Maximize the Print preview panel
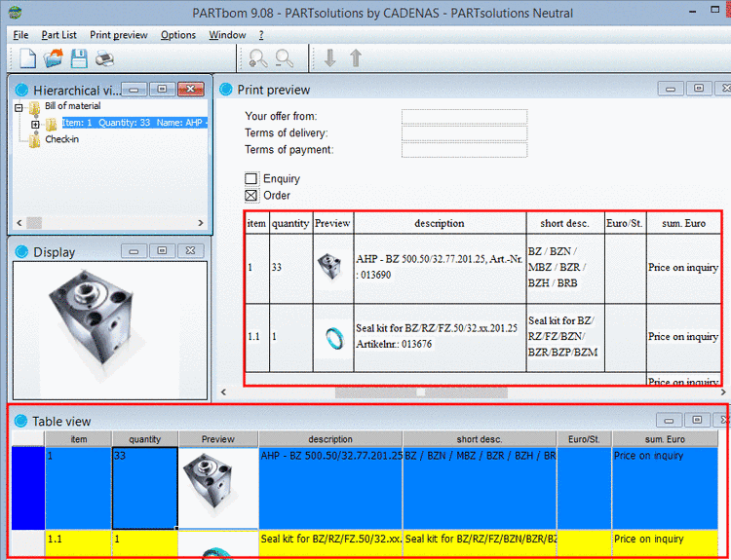Image resolution: width=731 pixels, height=560 pixels. 699,88
